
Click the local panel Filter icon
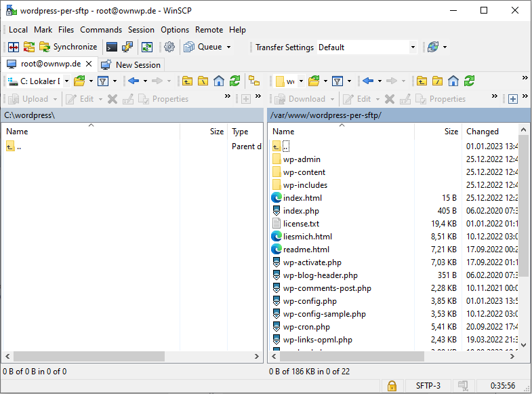pyautogui.click(x=103, y=81)
